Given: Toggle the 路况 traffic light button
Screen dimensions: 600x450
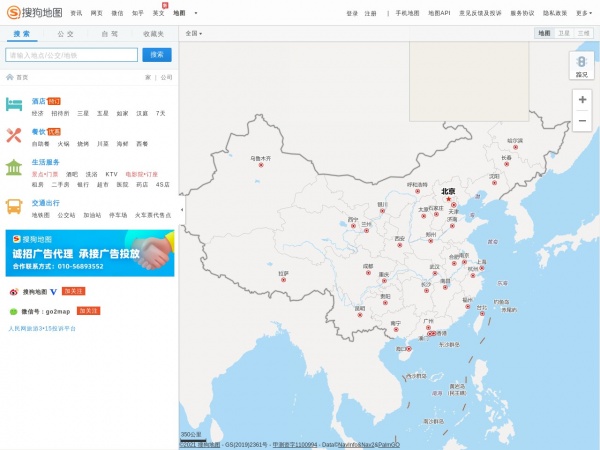Looking at the screenshot, I should tap(581, 66).
